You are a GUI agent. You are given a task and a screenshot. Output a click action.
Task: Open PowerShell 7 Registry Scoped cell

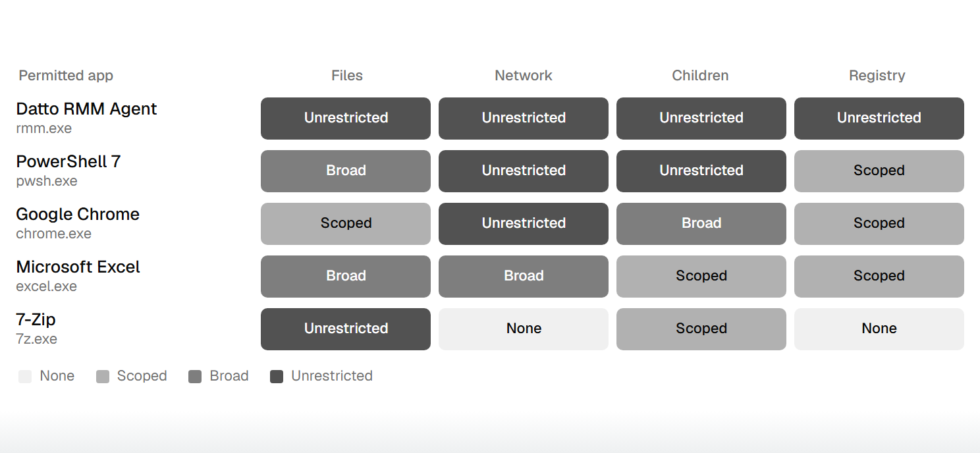click(879, 171)
